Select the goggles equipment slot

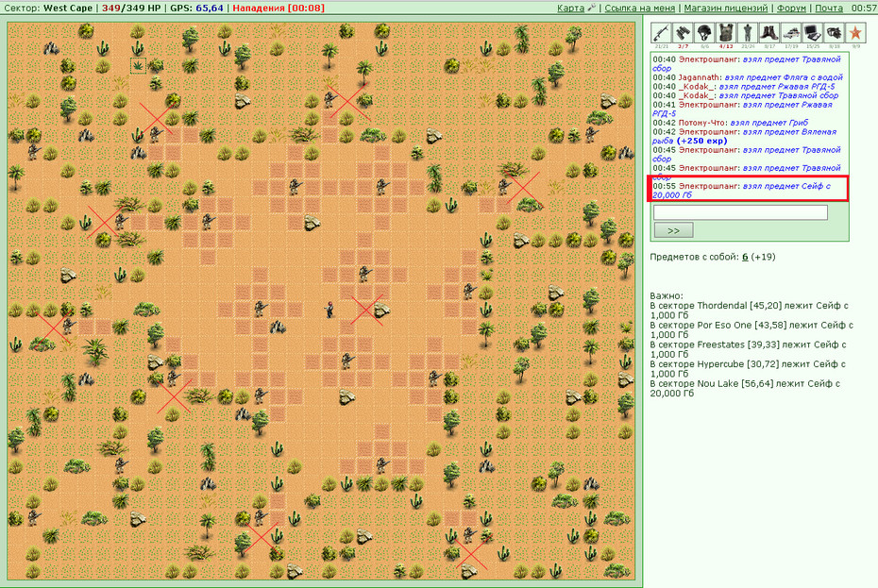coord(834,33)
